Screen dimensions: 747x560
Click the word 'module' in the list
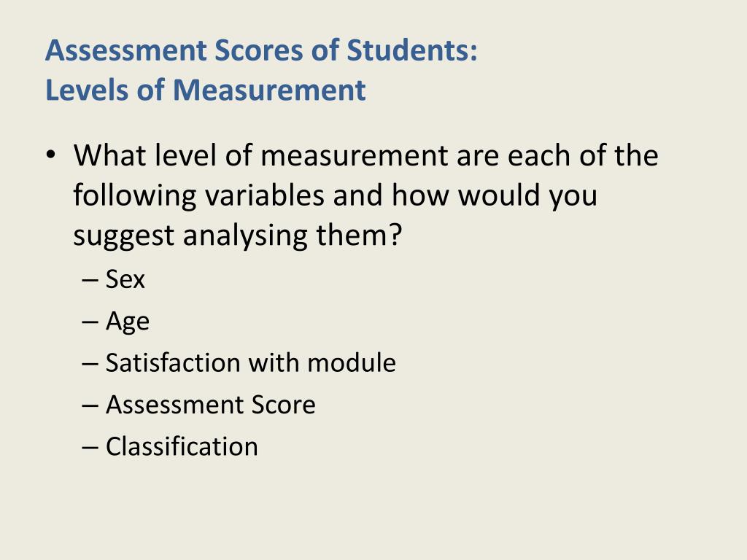[352, 363]
